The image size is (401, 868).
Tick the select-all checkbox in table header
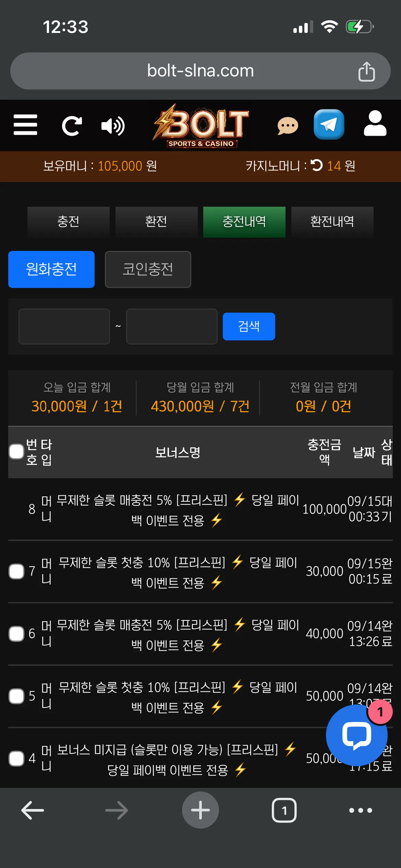click(16, 451)
